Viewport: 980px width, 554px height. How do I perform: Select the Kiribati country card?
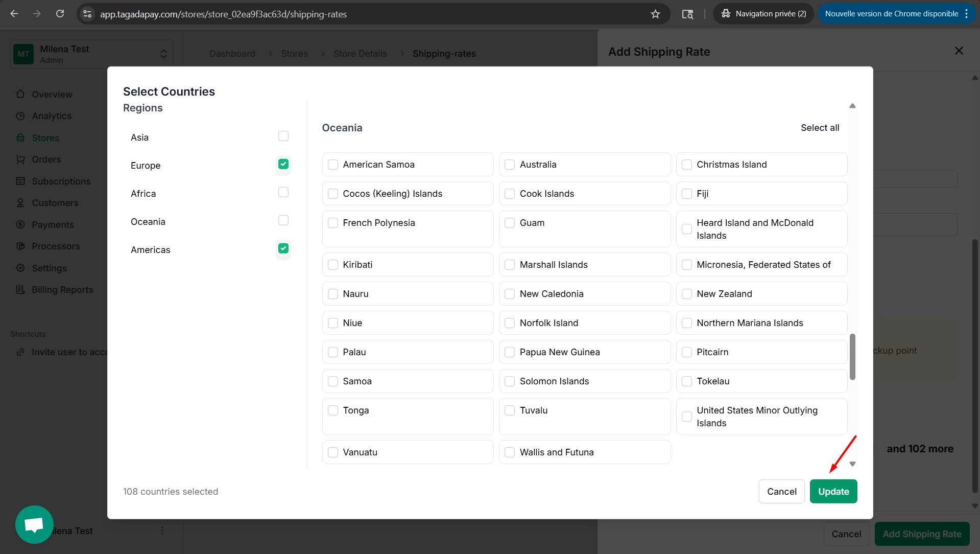(408, 265)
